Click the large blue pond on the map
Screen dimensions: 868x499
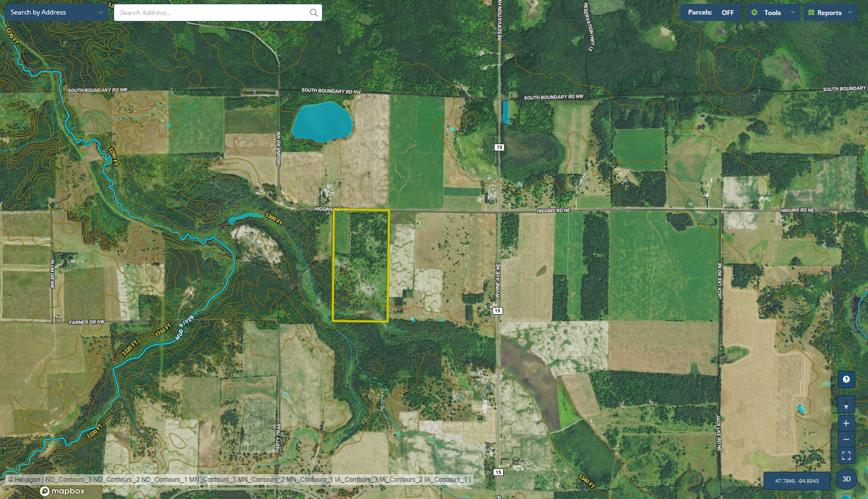(321, 122)
